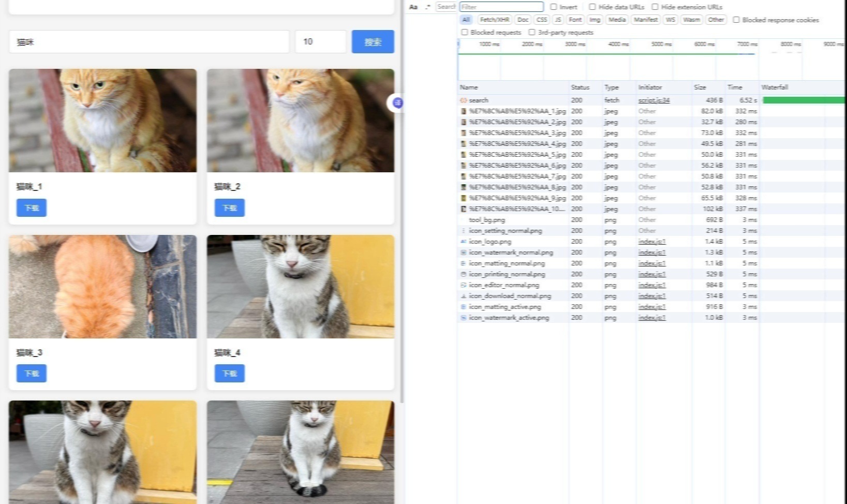Click the icon beside icon_setting_normal.png

point(464,231)
